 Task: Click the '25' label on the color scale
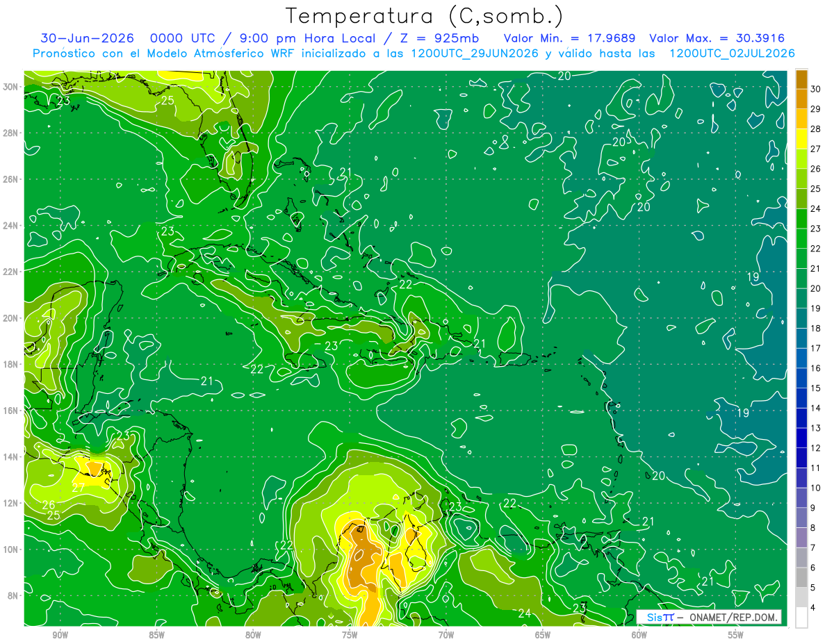point(815,189)
